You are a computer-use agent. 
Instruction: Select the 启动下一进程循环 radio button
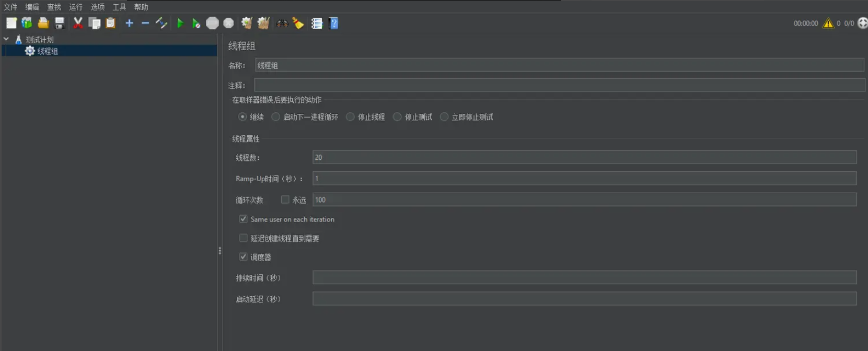pos(275,116)
